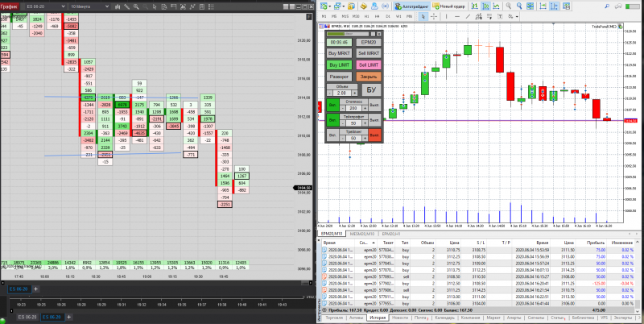Switch chart to candlestick style

(485, 6)
